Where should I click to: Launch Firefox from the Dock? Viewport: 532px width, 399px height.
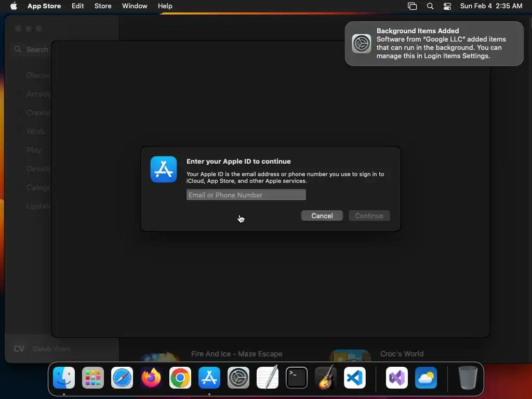click(x=151, y=378)
